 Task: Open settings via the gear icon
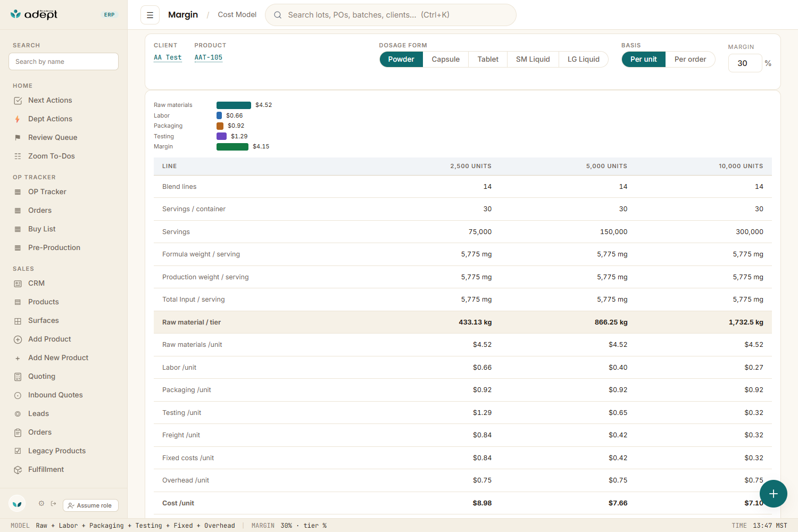pyautogui.click(x=41, y=503)
